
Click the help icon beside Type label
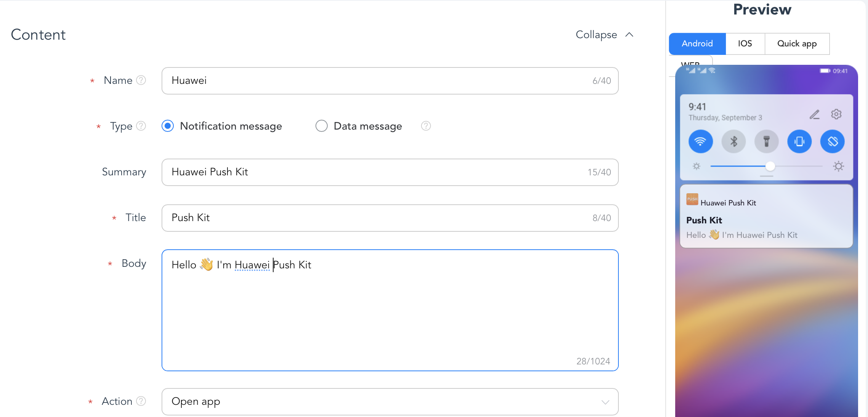[x=141, y=126]
